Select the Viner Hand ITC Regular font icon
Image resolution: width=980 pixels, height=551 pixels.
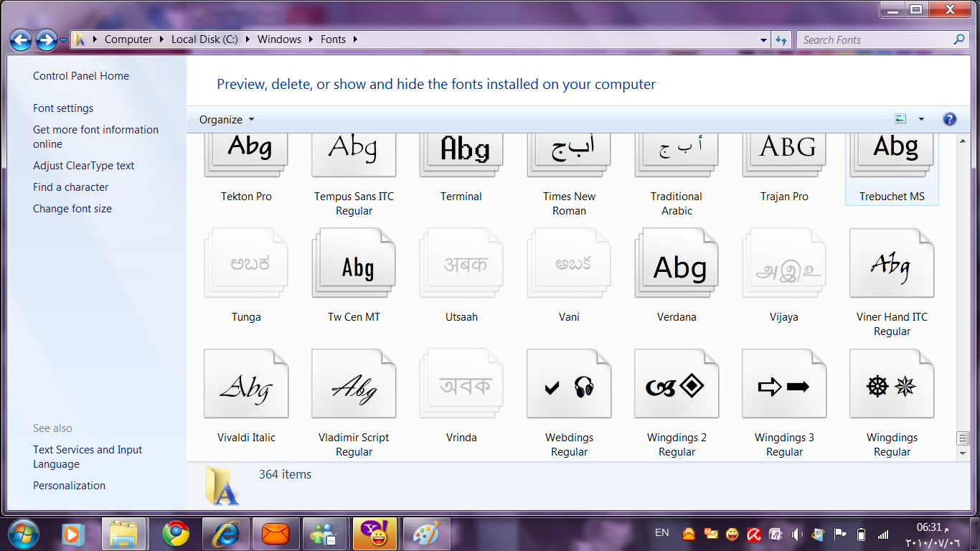[892, 263]
